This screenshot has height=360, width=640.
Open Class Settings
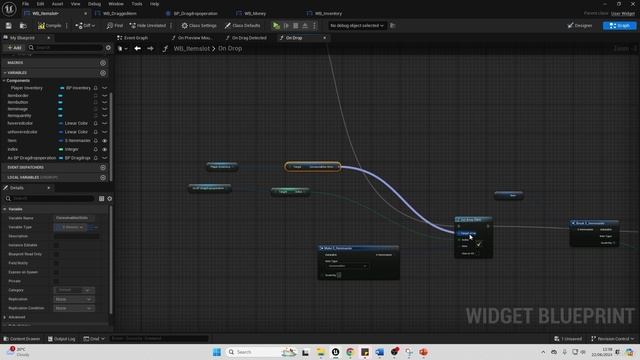[x=199, y=26]
